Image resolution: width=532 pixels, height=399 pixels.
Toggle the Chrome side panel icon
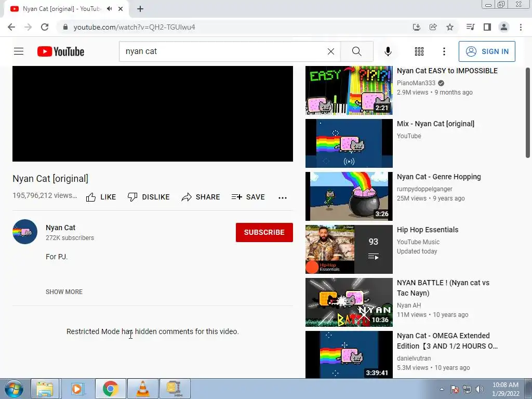tap(487, 27)
